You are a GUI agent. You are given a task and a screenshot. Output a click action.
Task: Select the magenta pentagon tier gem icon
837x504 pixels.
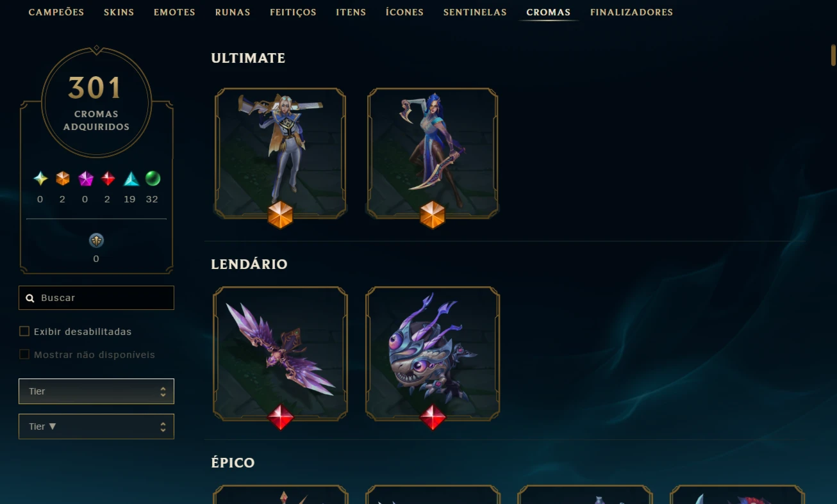[86, 179]
